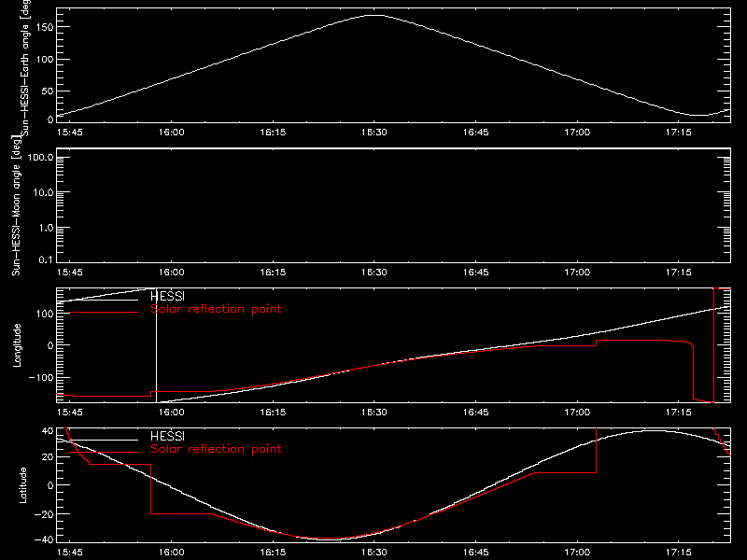The height and width of the screenshot is (560, 747).
Task: Select HESSI legend text in Longitude plot
Action: [x=168, y=297]
